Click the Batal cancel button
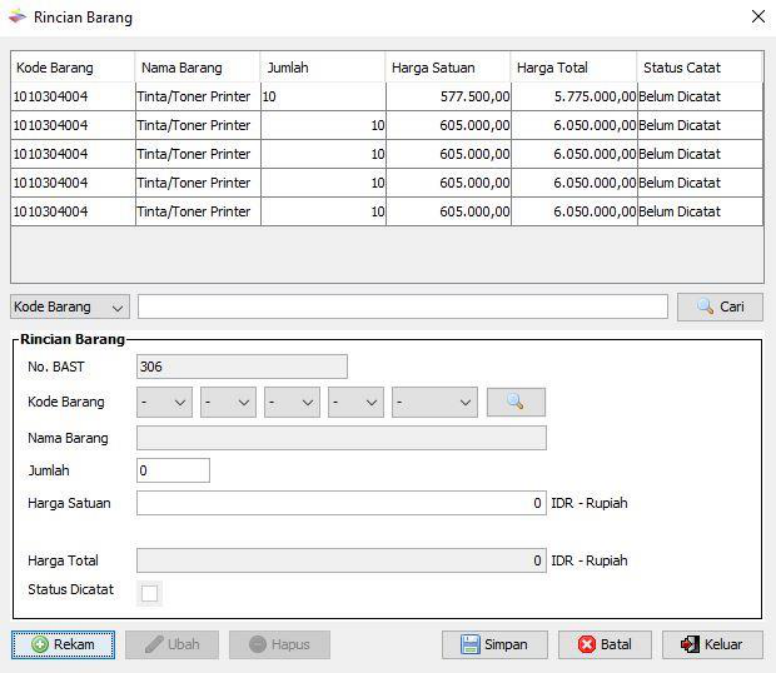Image resolution: width=776 pixels, height=673 pixels. 604,645
